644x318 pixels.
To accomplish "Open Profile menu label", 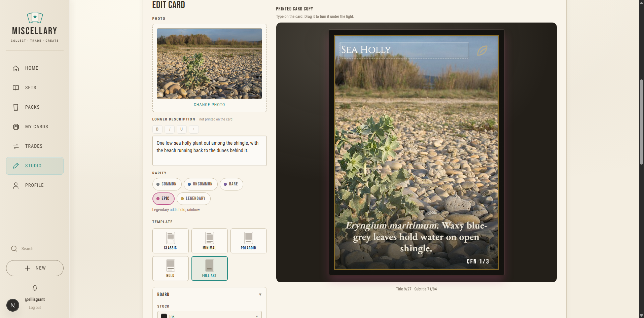I will [x=34, y=185].
